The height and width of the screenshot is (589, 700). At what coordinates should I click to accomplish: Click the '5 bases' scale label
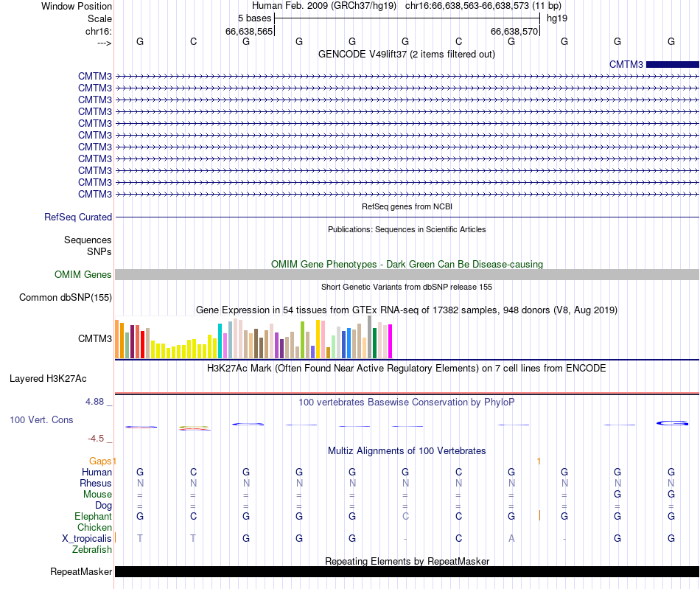(254, 18)
